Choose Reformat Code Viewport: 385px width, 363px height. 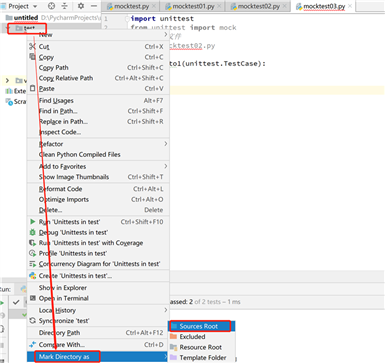click(x=98, y=189)
